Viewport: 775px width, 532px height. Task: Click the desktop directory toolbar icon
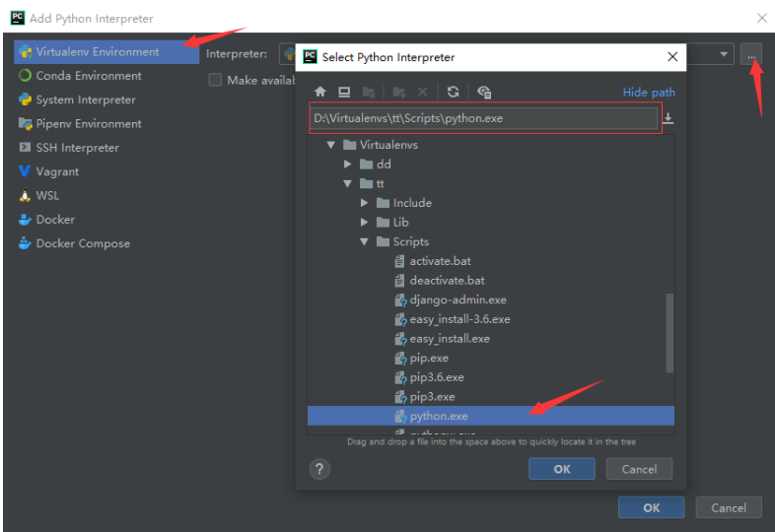(x=344, y=92)
